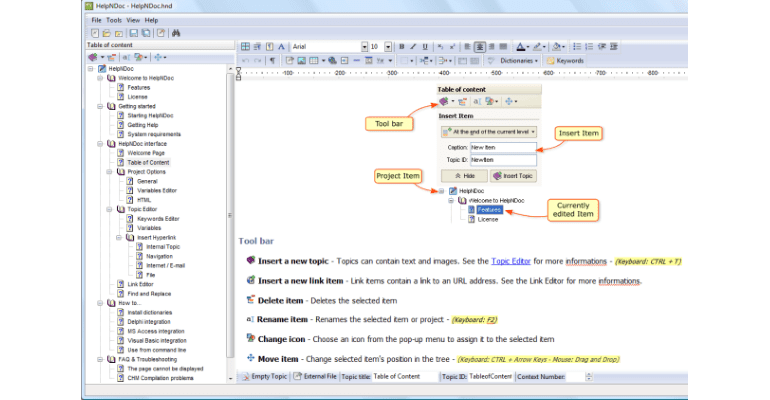This screenshot has width=770, height=400.
Task: Click the Topic title input field
Action: 405,376
